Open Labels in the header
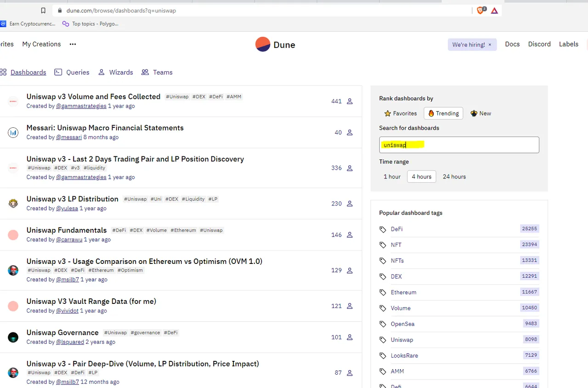 pyautogui.click(x=569, y=44)
